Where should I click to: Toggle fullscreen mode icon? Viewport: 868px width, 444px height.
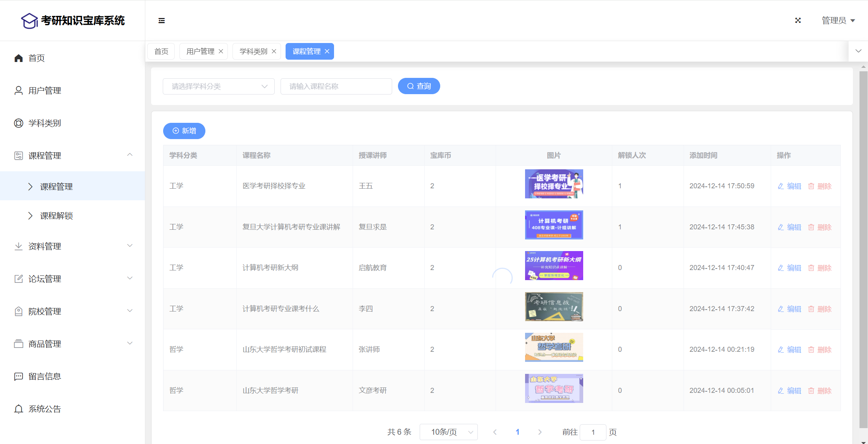(x=798, y=21)
